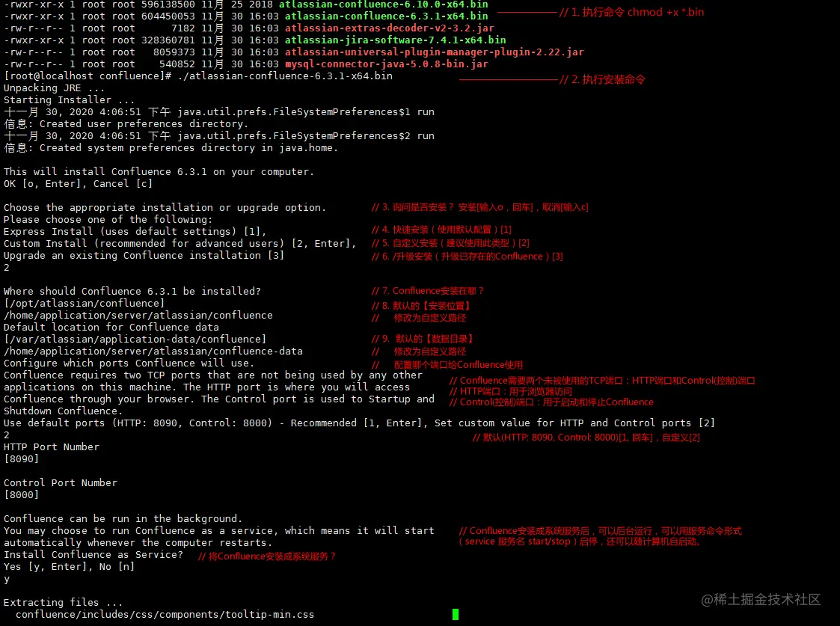This screenshot has width=840, height=626.
Task: Click the [8000] default value
Action: pyautogui.click(x=22, y=495)
